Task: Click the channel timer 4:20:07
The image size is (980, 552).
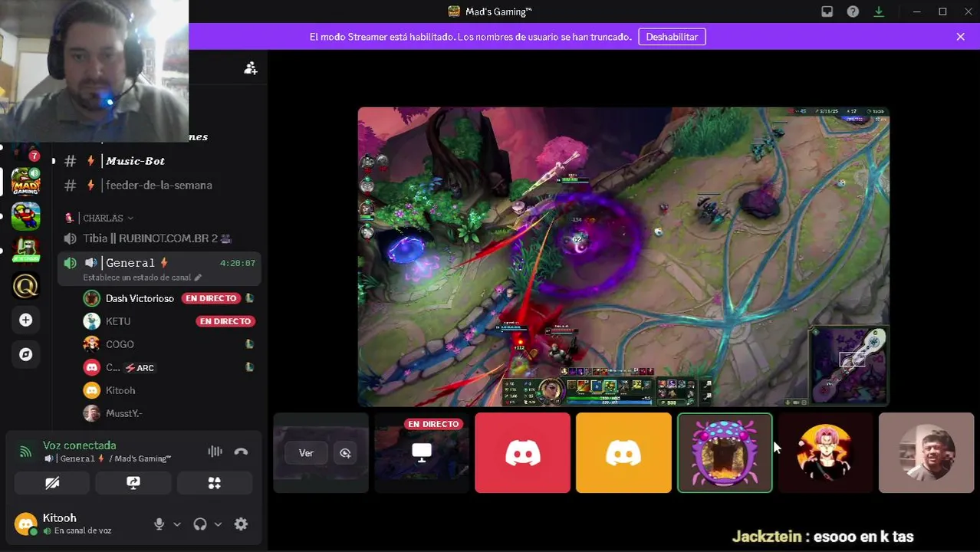Action: click(238, 263)
